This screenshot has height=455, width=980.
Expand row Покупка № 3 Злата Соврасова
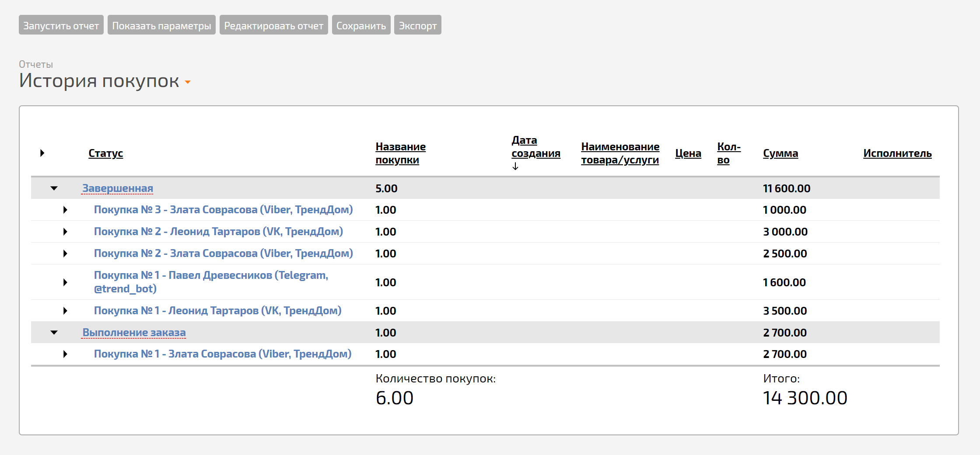[x=65, y=210]
